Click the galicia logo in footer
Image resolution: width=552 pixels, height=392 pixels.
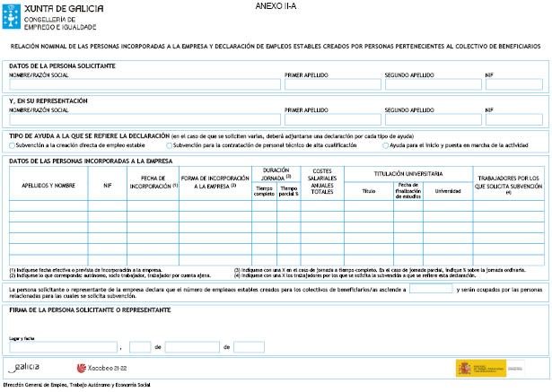[24, 367]
